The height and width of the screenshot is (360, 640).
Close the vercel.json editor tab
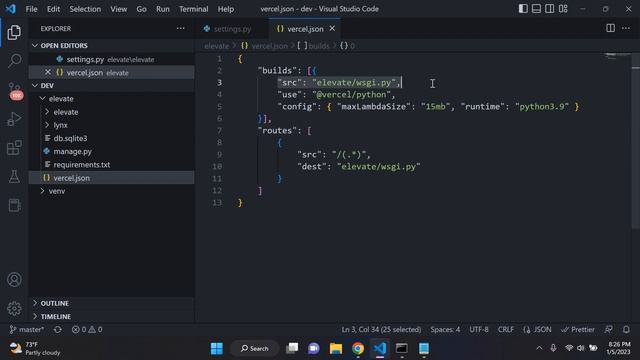click(332, 29)
